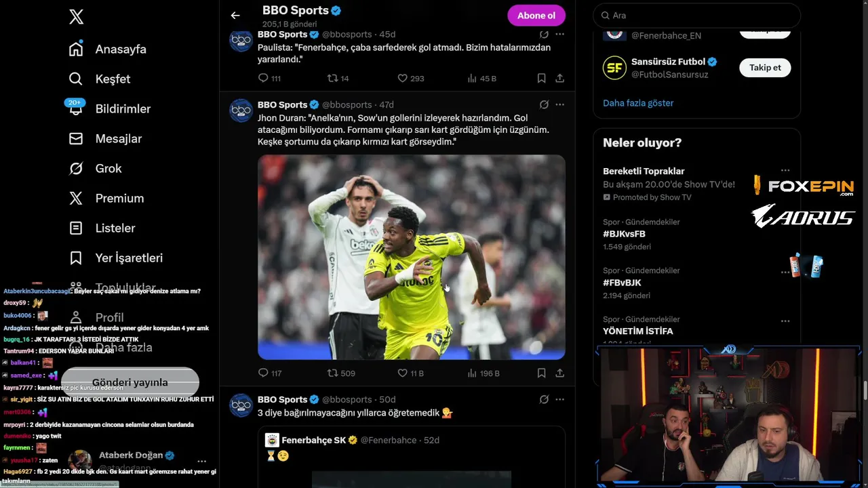Image resolution: width=868 pixels, height=488 pixels.
Task: Click the X logo home icon
Action: click(76, 17)
